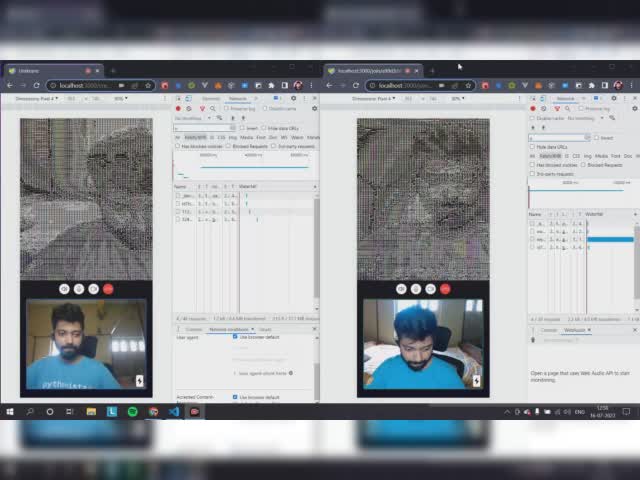Switch to Elements tab in left DevTools

(211, 98)
